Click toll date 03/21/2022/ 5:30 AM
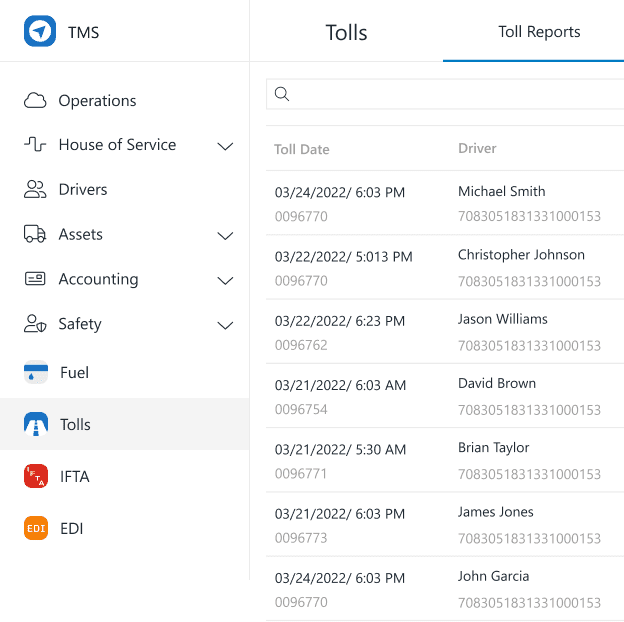The height and width of the screenshot is (622, 624). pos(340,450)
